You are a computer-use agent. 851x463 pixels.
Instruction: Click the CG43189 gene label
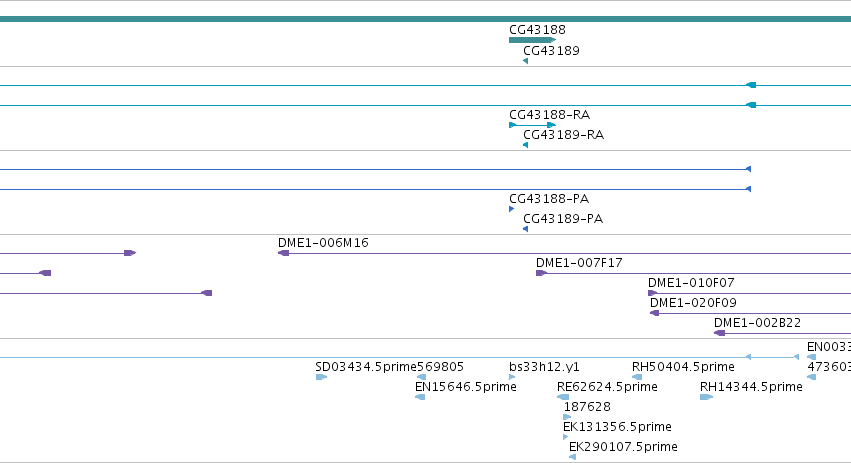click(551, 50)
